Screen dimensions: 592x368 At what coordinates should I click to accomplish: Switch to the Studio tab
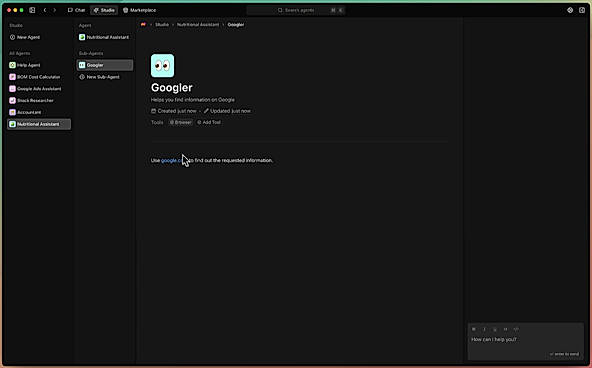pyautogui.click(x=104, y=10)
